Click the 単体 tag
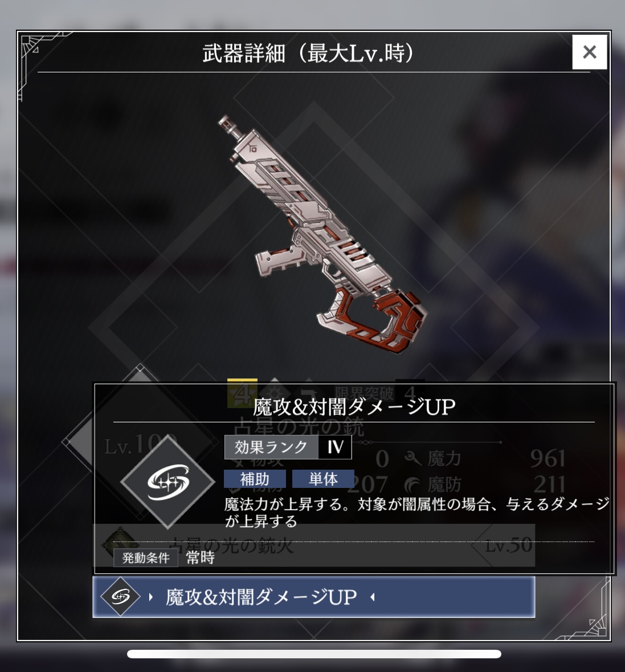Viewport: 625px width, 672px height. click(x=323, y=479)
